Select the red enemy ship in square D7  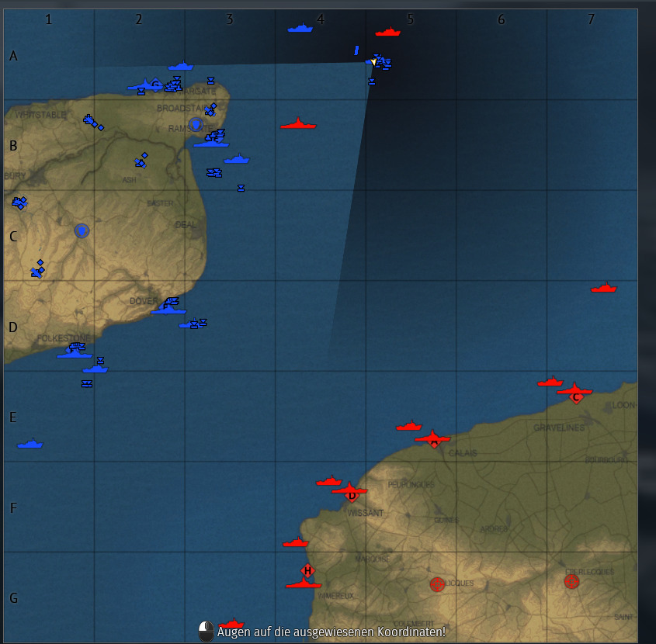tap(603, 287)
